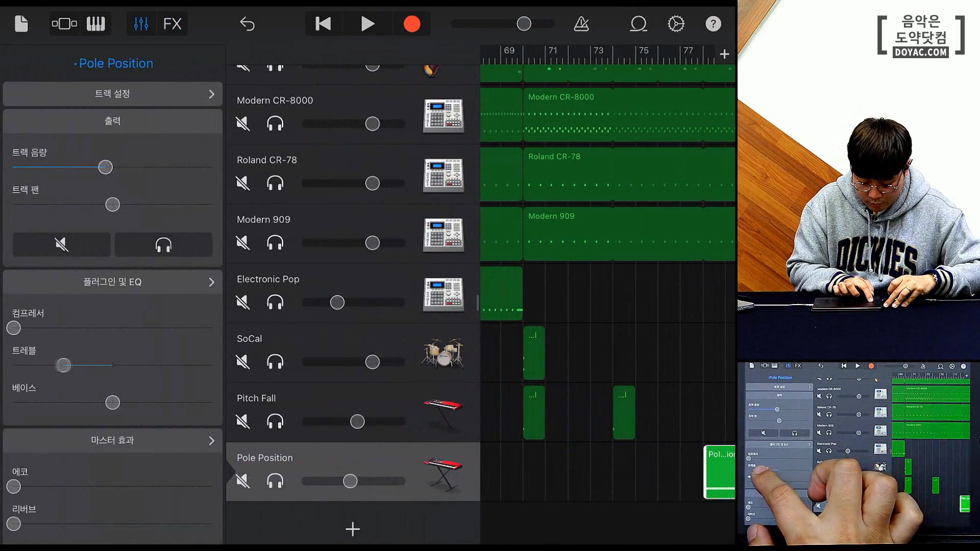Click the Electronic Pop track volume knob

pos(337,303)
